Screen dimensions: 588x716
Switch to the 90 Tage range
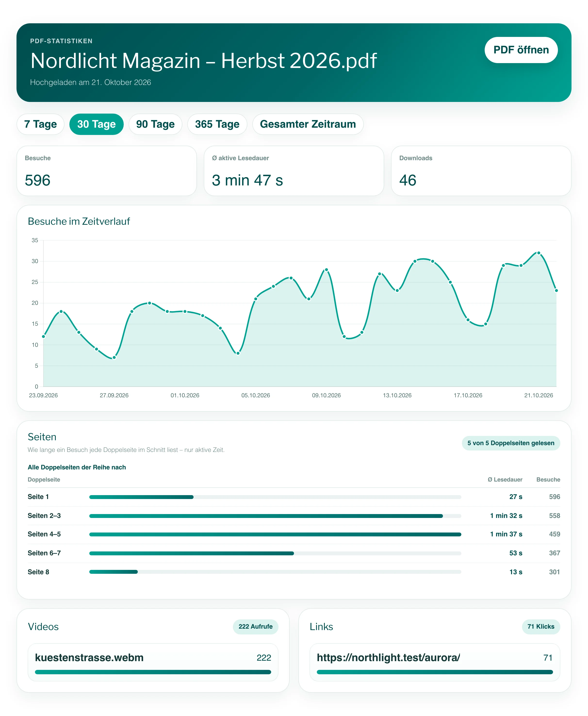coord(155,124)
